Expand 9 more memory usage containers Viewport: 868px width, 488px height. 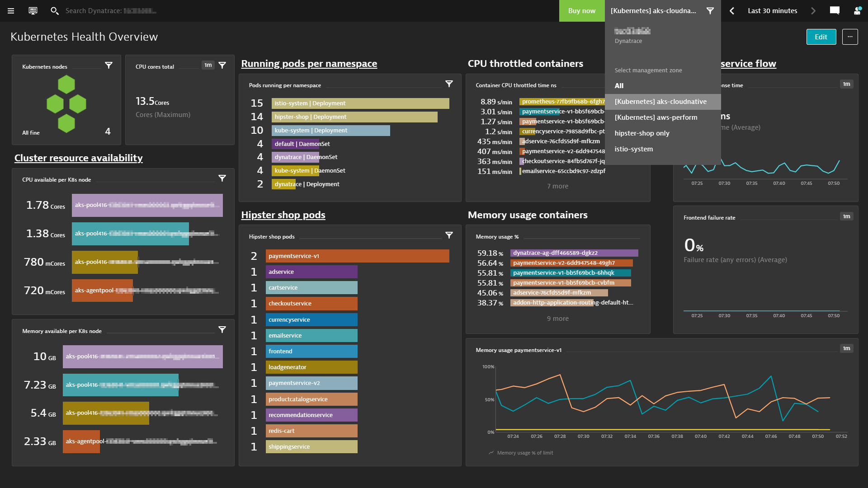coord(557,319)
